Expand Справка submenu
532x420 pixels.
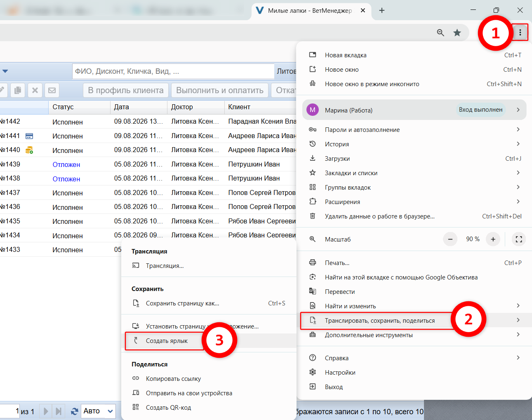click(x=414, y=358)
